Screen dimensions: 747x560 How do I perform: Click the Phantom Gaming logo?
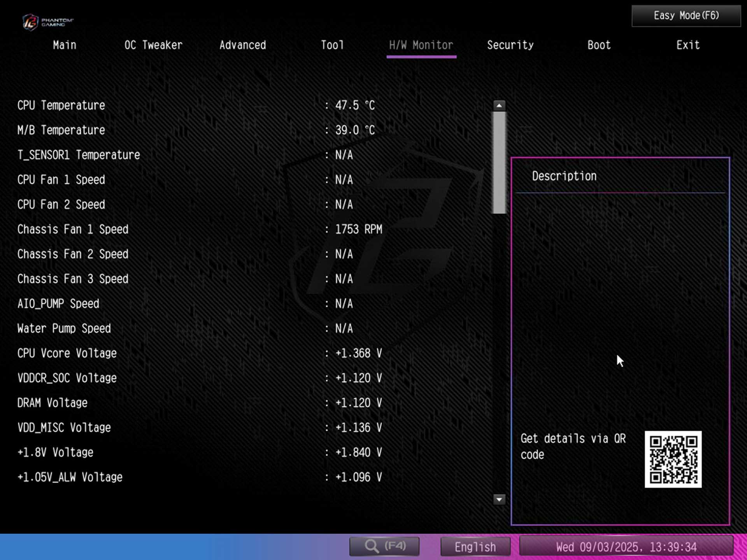click(x=49, y=22)
